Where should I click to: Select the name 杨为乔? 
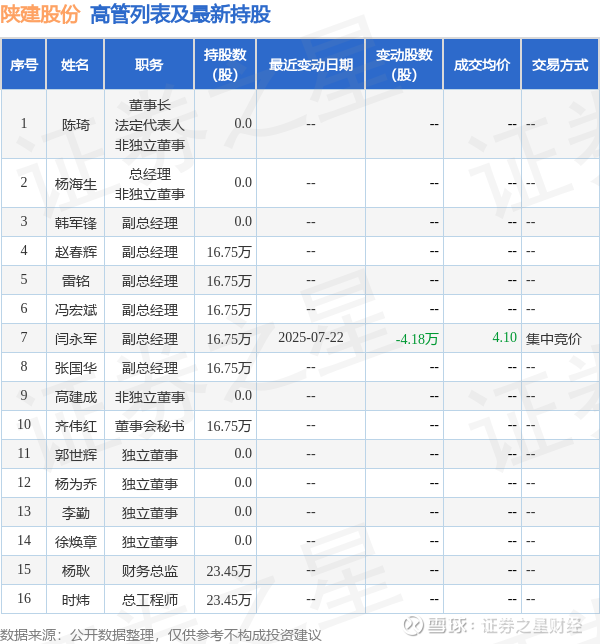click(76, 484)
